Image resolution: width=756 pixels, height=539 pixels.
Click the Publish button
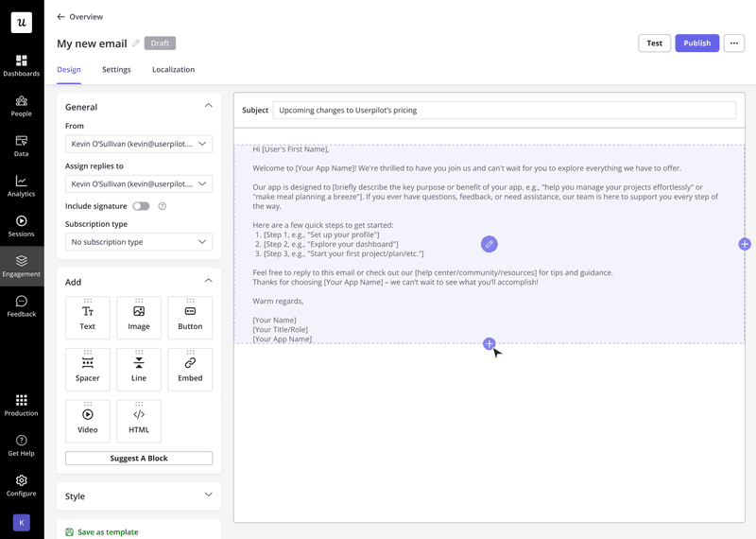click(696, 43)
